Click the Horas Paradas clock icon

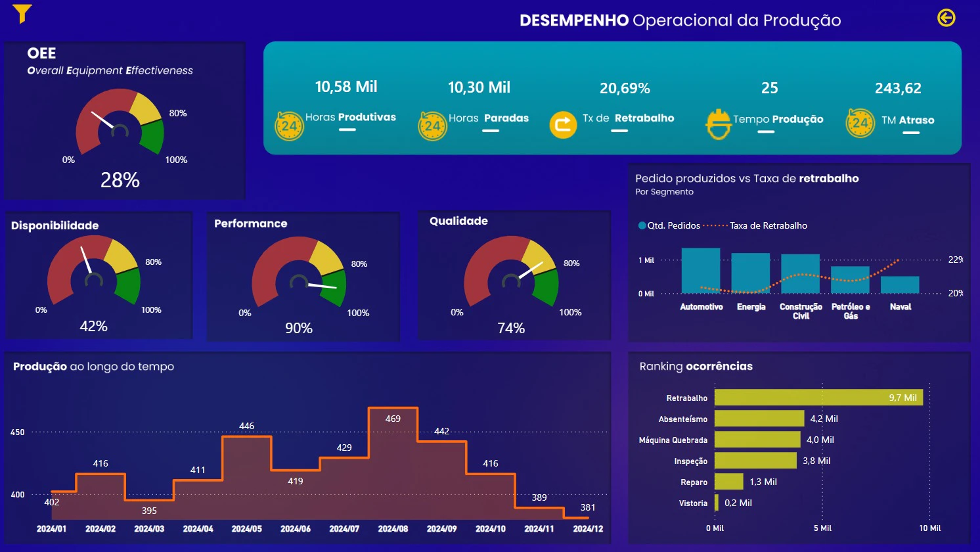[x=432, y=126]
